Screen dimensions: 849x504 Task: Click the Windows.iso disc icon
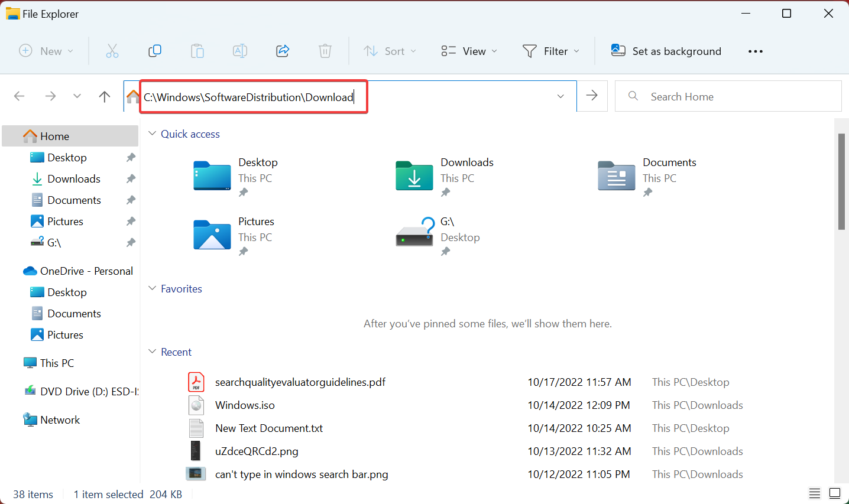196,405
